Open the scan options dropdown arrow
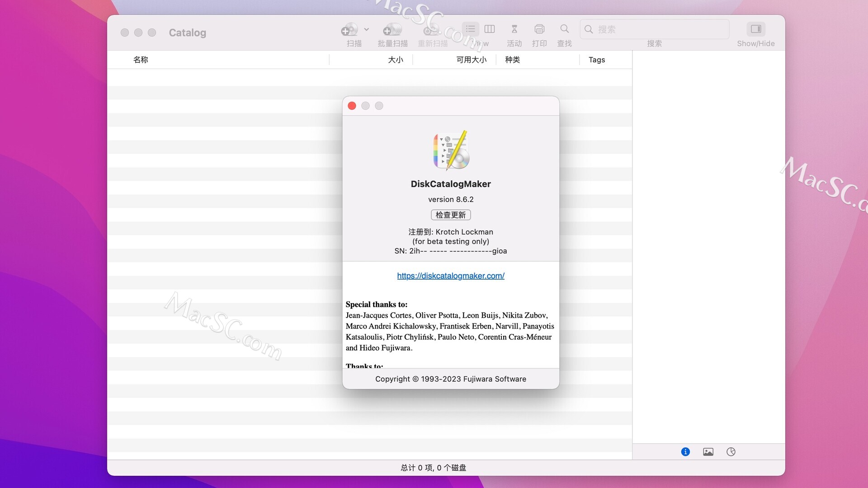 [x=366, y=29]
